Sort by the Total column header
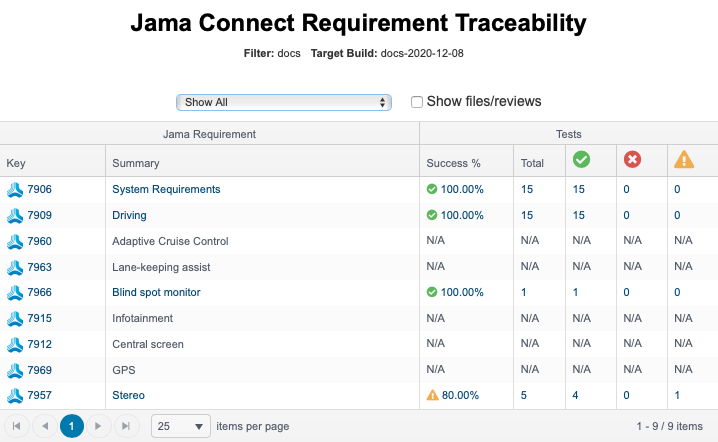718x442 pixels. tap(532, 163)
